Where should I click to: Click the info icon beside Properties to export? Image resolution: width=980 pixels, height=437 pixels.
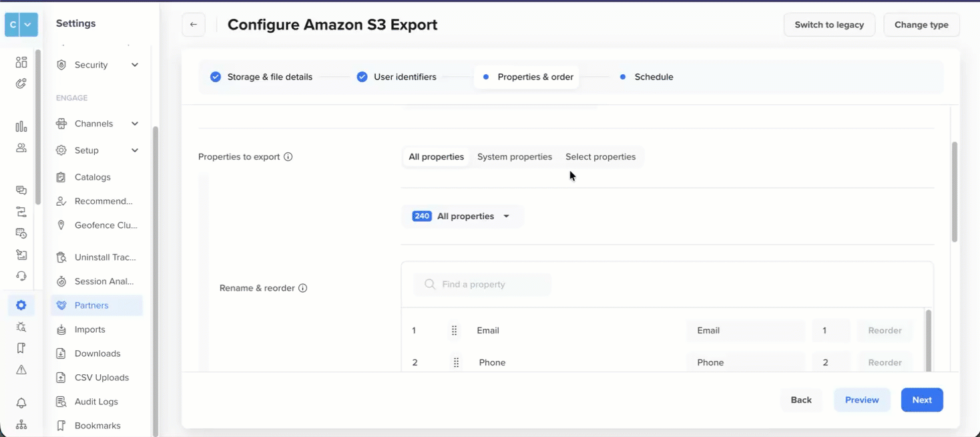pos(288,156)
